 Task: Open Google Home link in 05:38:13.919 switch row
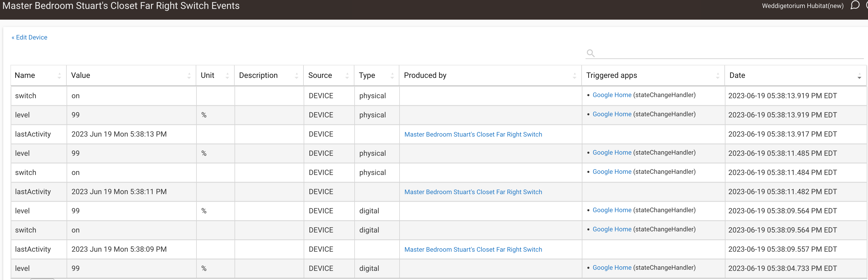612,95
